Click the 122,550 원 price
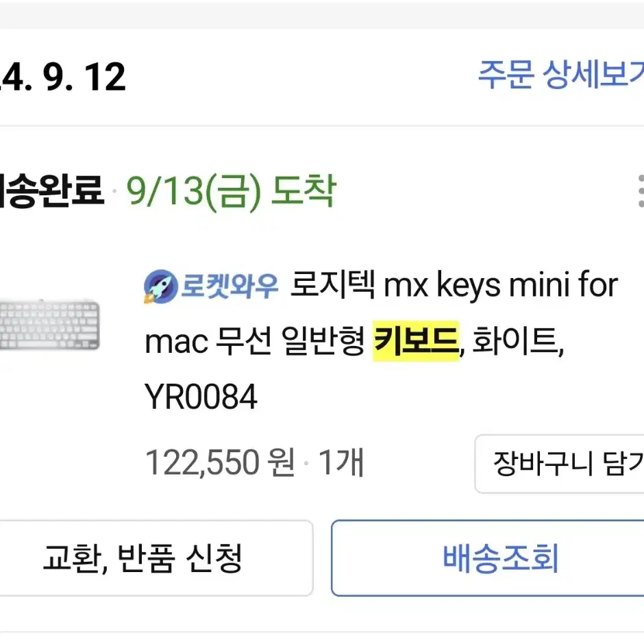The image size is (644, 644). 220,463
